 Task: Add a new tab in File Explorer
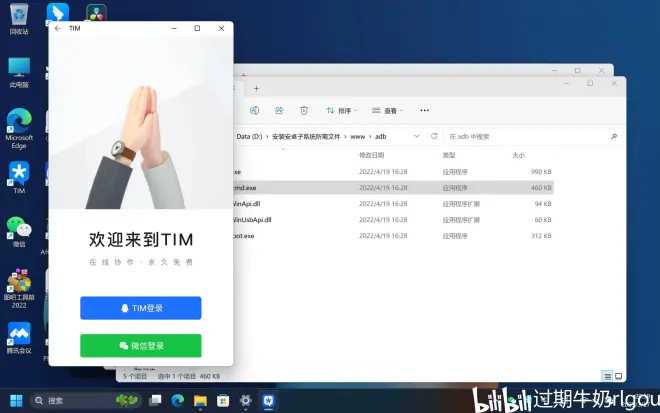256,88
